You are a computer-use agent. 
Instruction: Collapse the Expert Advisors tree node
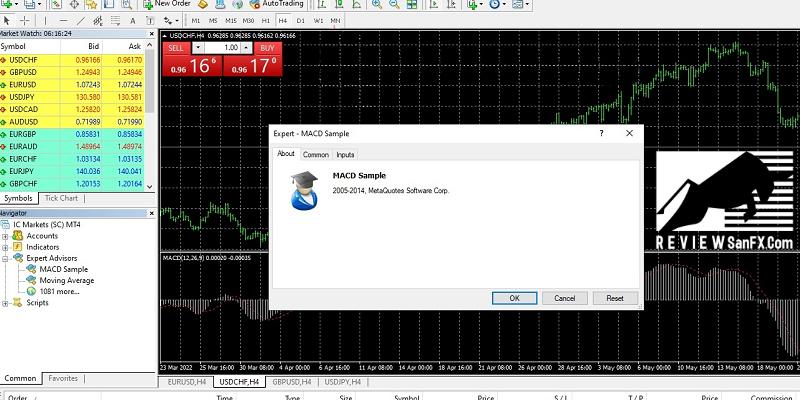[6, 259]
